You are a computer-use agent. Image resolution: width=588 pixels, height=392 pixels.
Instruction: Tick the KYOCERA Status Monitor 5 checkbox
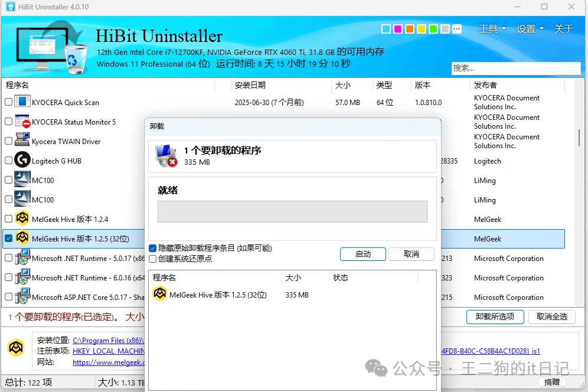[8, 121]
